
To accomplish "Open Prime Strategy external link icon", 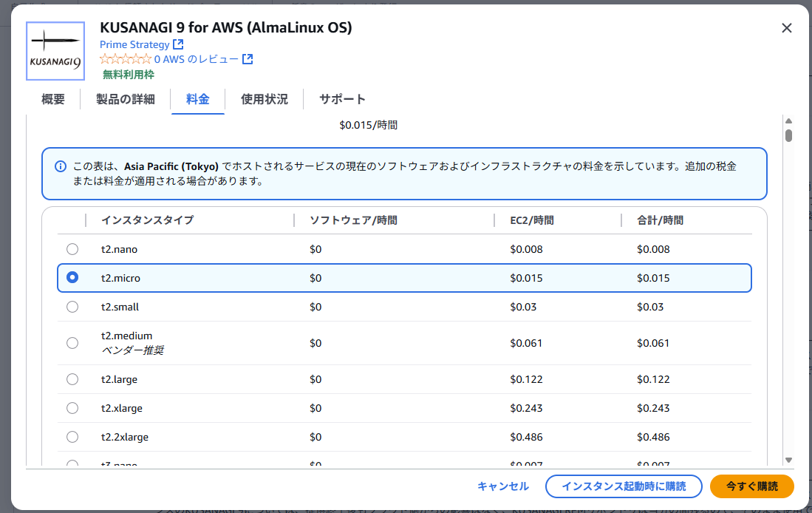I will [x=178, y=44].
